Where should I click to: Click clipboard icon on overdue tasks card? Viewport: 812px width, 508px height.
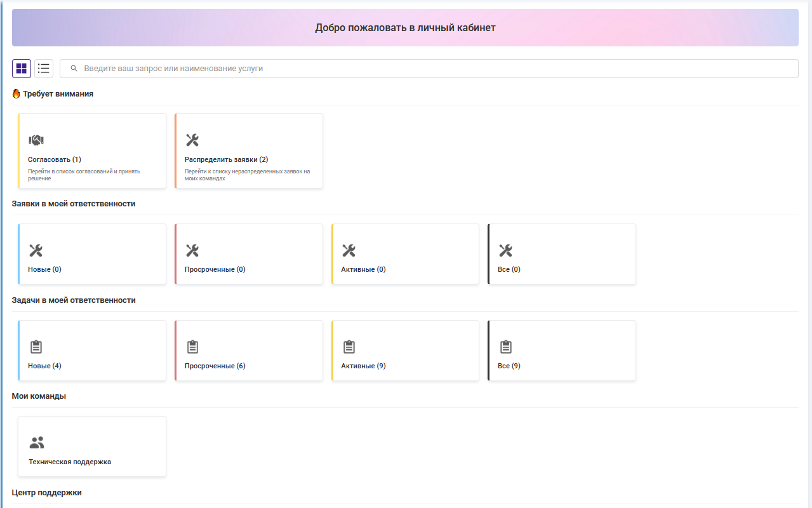(x=192, y=347)
